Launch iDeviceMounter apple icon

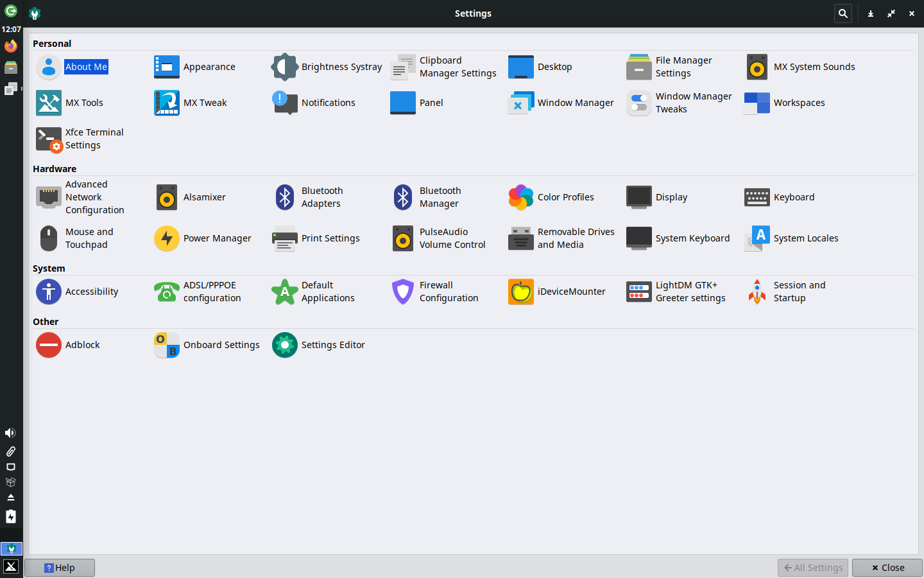coord(521,292)
